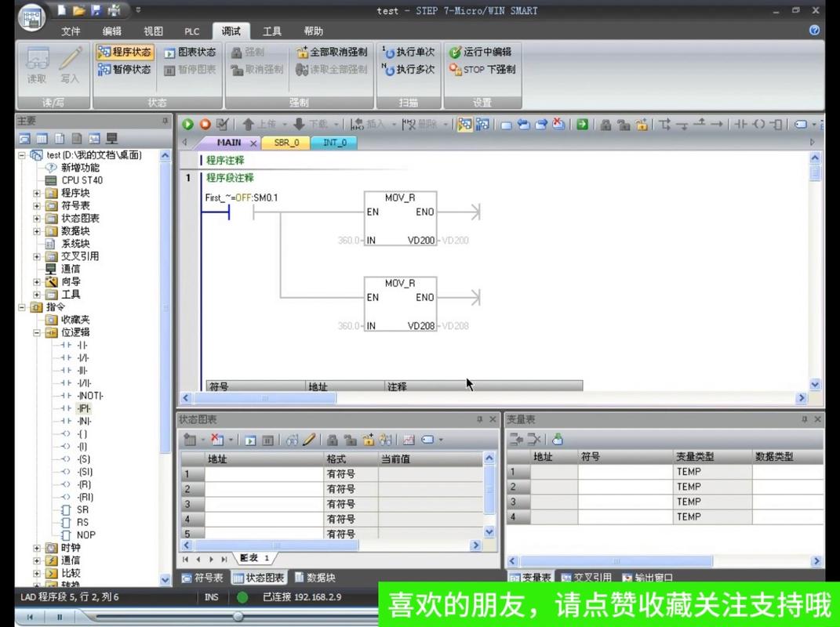Toggle 程序状态 program status monitoring

(x=125, y=52)
